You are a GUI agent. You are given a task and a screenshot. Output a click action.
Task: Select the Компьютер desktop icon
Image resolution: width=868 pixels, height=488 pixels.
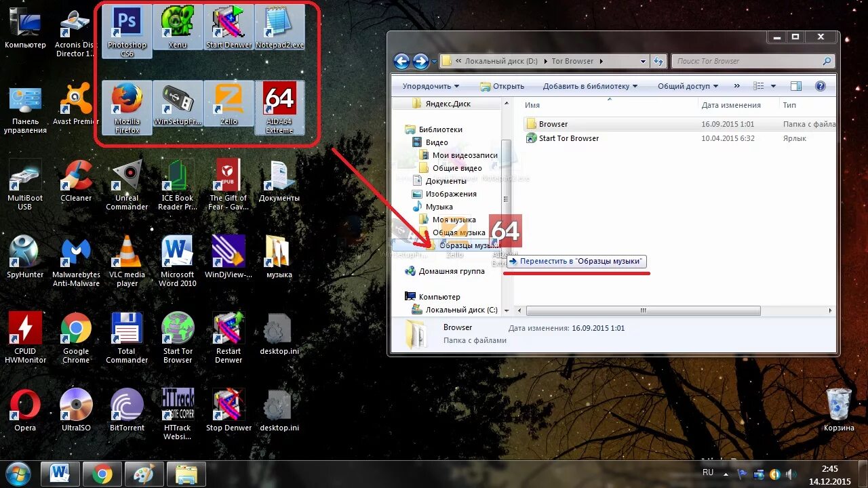pos(25,27)
